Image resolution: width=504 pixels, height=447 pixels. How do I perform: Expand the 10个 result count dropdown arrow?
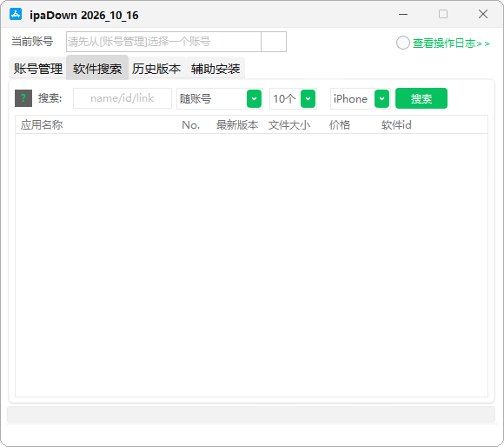308,98
